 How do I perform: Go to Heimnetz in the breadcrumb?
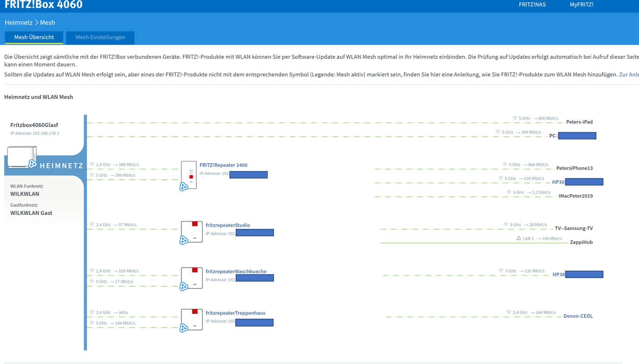tap(18, 23)
